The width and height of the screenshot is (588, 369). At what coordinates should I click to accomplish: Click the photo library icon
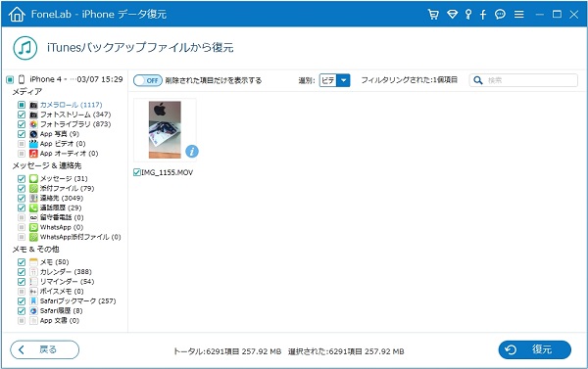coord(33,124)
